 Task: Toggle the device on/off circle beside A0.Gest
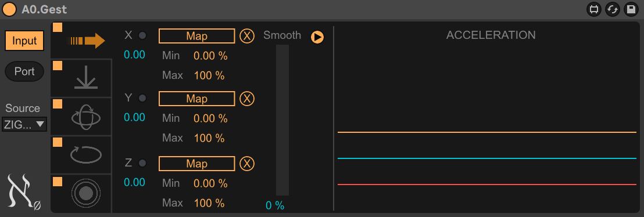click(10, 9)
